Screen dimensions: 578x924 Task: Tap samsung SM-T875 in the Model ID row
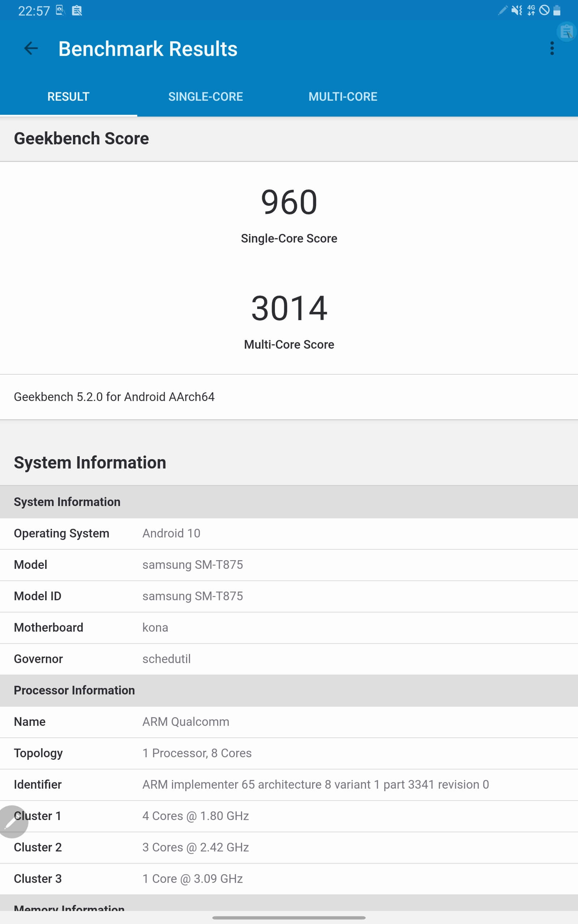193,596
